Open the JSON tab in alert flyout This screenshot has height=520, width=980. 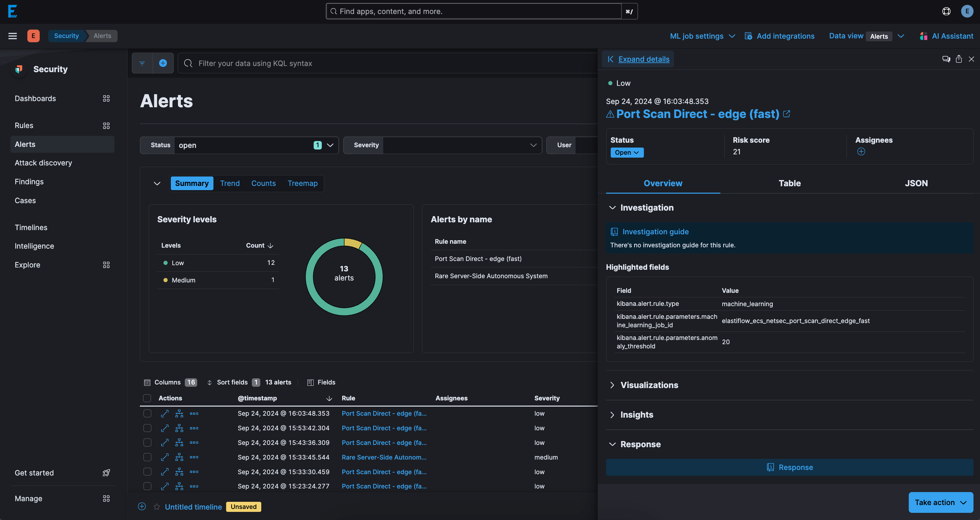tap(916, 183)
